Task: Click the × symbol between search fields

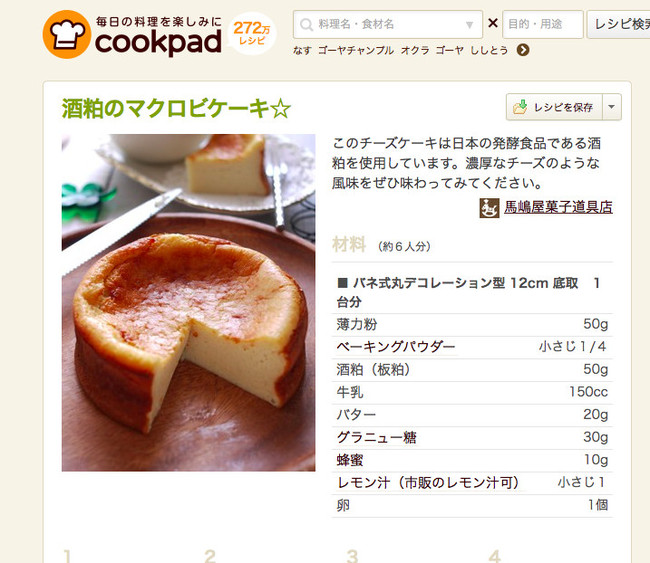Action: click(492, 23)
